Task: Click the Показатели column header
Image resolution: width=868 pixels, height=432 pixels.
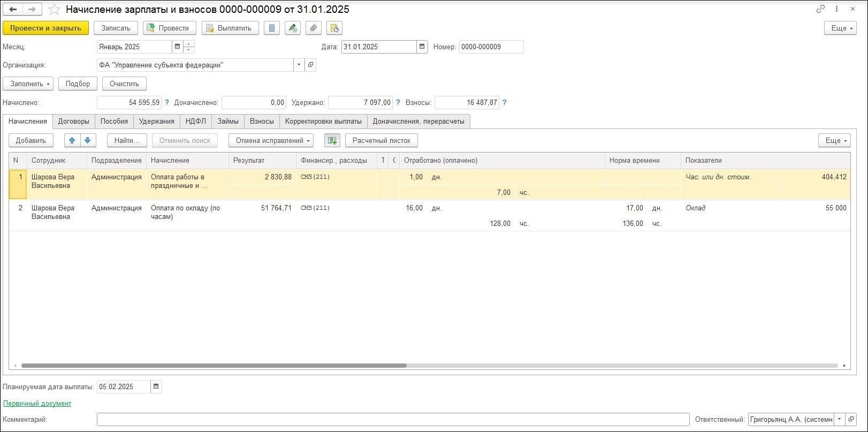Action: click(x=765, y=160)
